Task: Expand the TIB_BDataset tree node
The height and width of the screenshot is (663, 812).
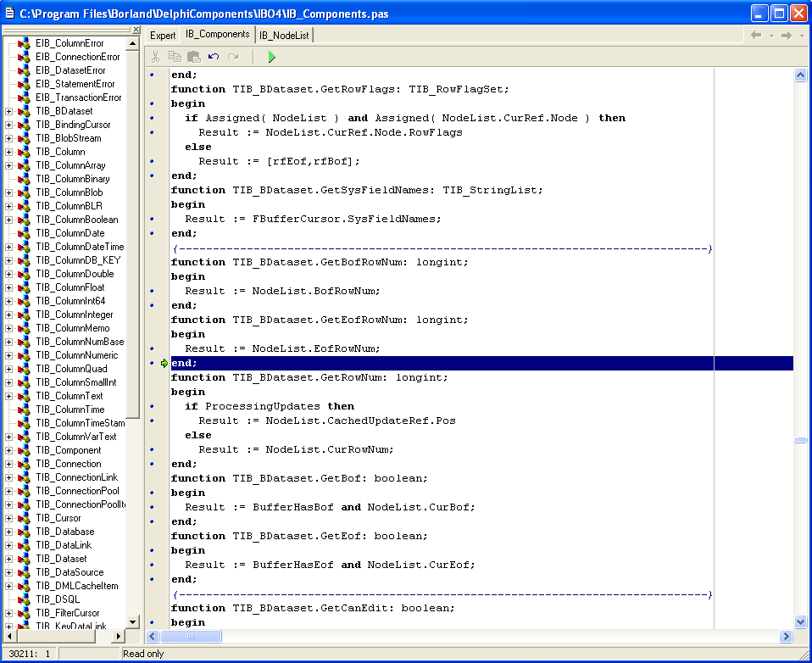Action: point(8,111)
